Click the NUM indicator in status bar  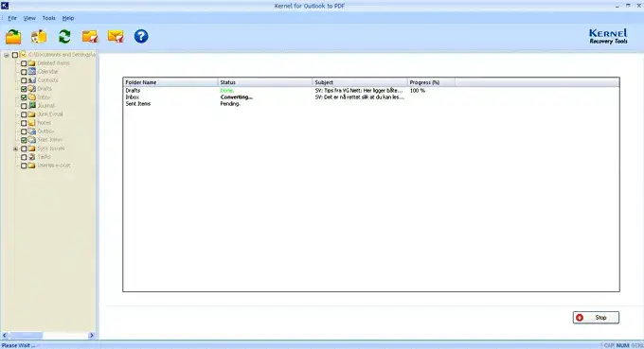pos(622,346)
